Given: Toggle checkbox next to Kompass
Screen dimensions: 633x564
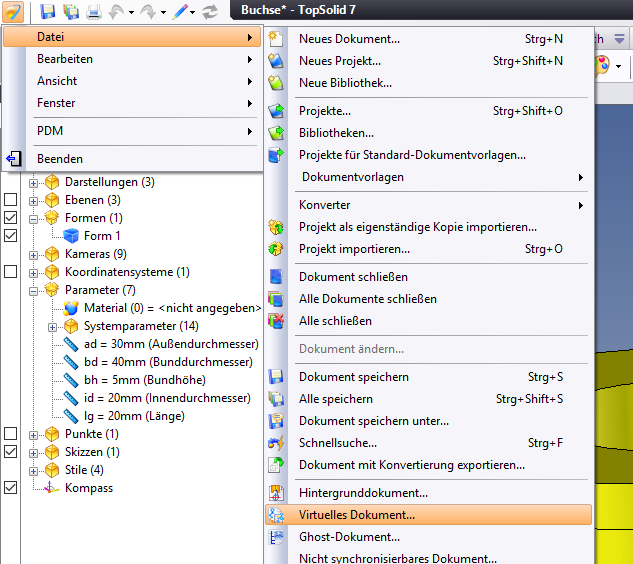Looking at the screenshot, I should (10, 488).
